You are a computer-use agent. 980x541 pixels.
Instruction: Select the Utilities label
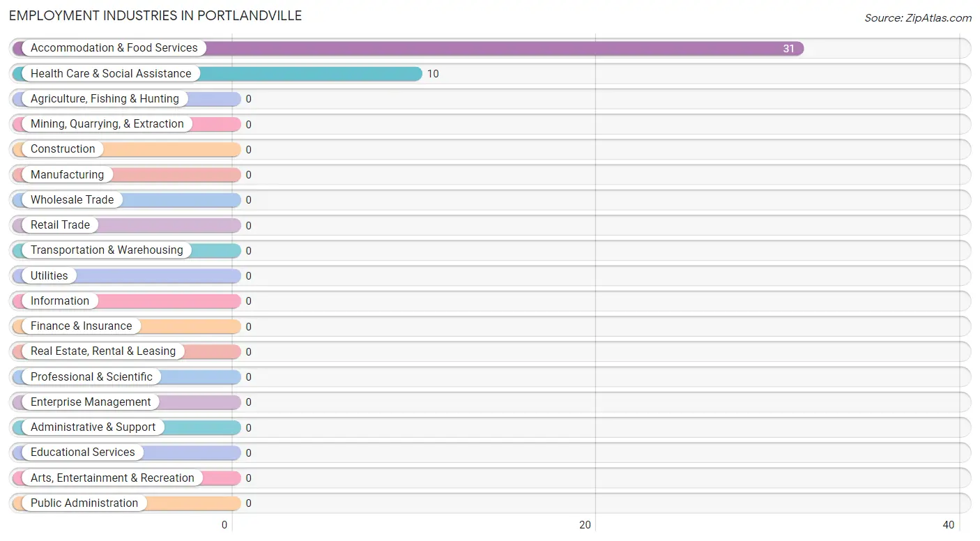coord(49,275)
